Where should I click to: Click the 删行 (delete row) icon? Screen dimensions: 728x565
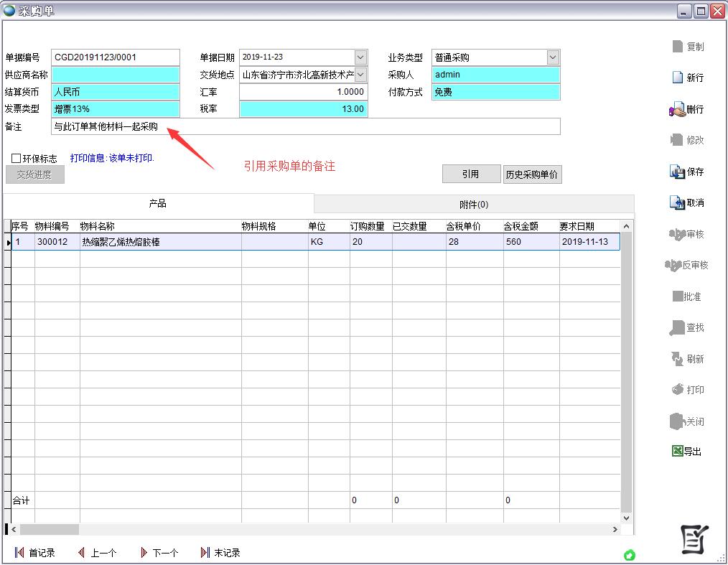pos(678,110)
